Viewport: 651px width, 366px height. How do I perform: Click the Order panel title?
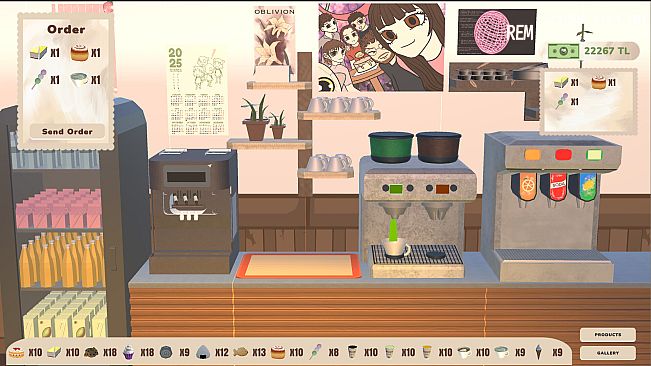point(66,29)
